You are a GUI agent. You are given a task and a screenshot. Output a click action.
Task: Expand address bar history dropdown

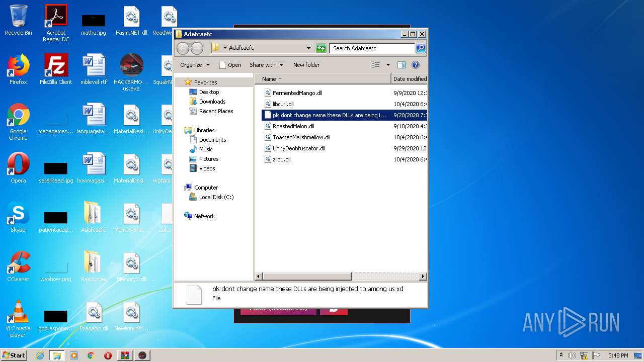pyautogui.click(x=308, y=48)
